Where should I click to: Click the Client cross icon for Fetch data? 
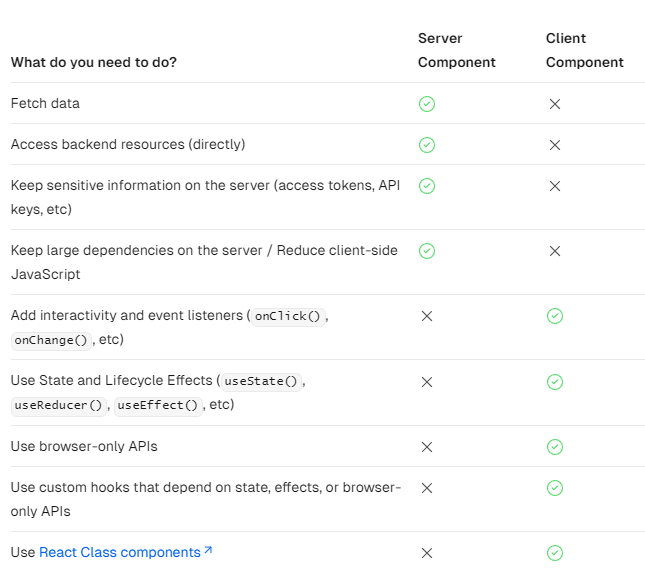click(555, 104)
